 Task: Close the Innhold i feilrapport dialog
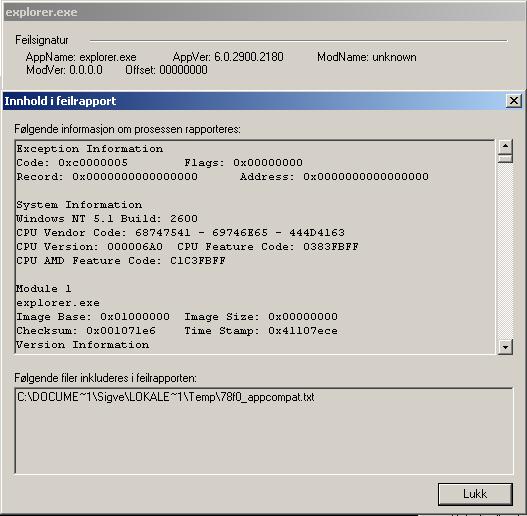pos(514,101)
